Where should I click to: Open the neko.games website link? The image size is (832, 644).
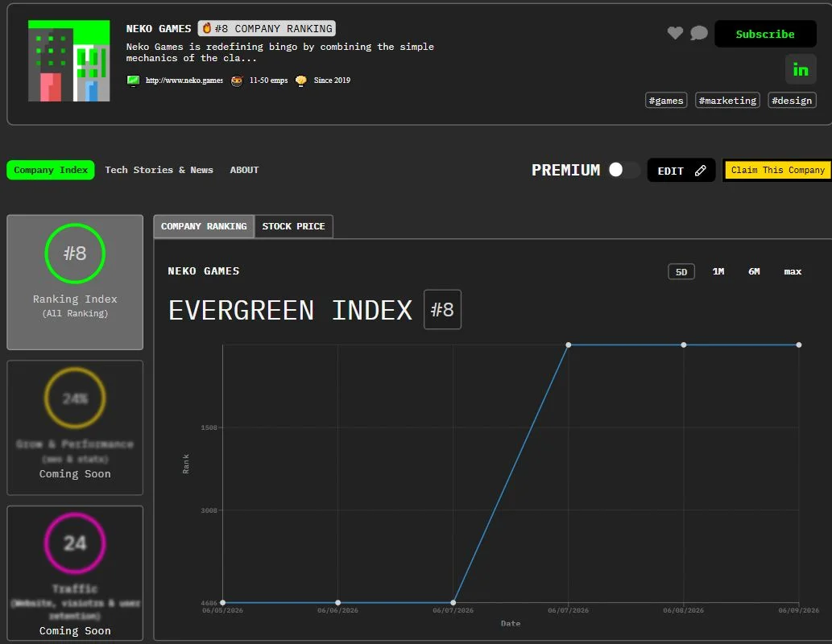click(184, 80)
